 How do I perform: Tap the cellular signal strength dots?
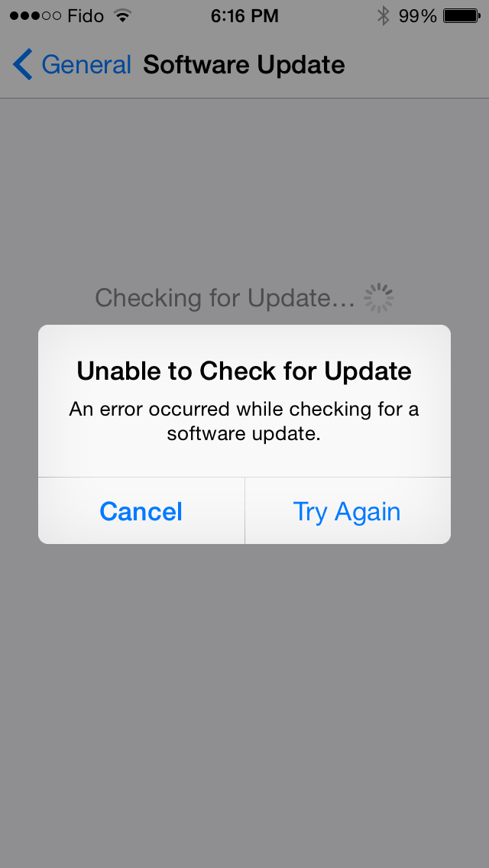coord(35,16)
